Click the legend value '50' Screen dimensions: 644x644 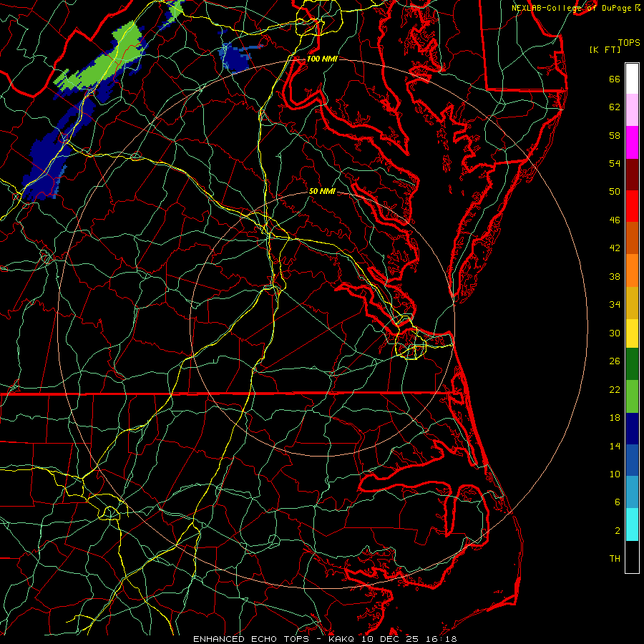click(615, 191)
